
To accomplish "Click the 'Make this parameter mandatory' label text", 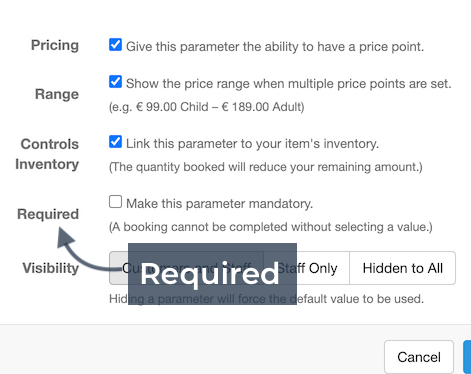I will pos(220,204).
